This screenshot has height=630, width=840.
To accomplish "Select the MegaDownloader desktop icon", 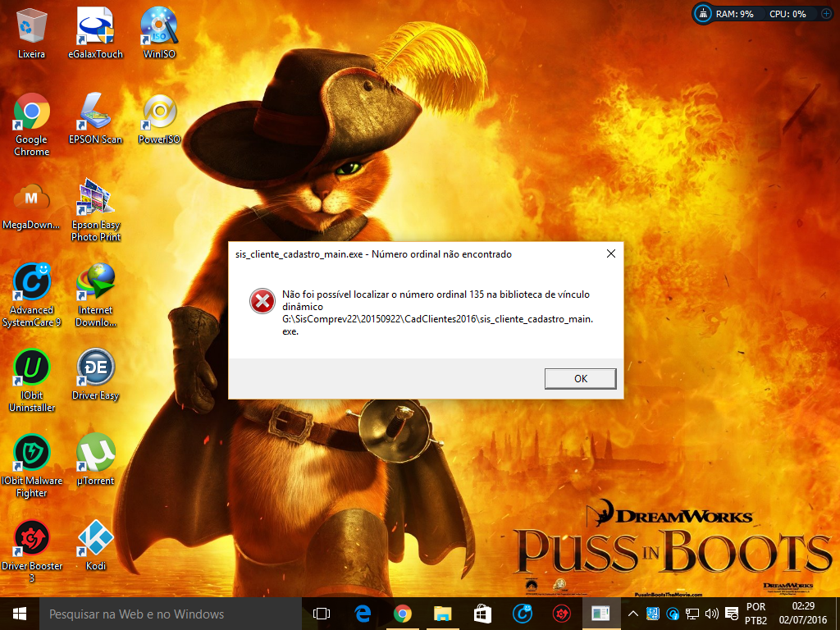I will pyautogui.click(x=32, y=207).
